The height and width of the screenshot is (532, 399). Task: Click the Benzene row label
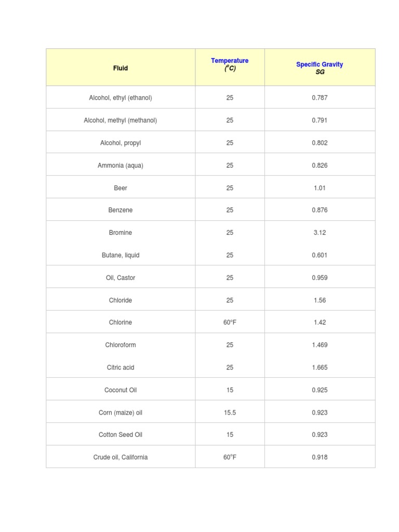pyautogui.click(x=121, y=210)
